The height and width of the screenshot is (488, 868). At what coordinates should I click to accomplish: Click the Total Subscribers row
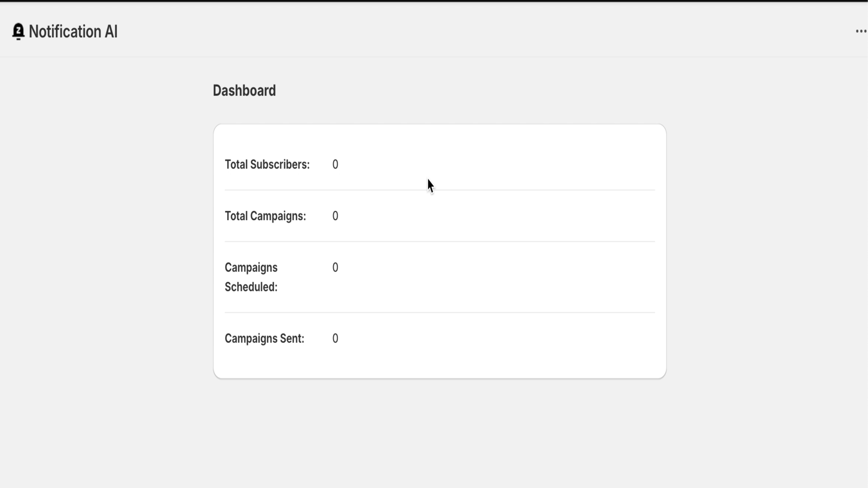tap(439, 164)
